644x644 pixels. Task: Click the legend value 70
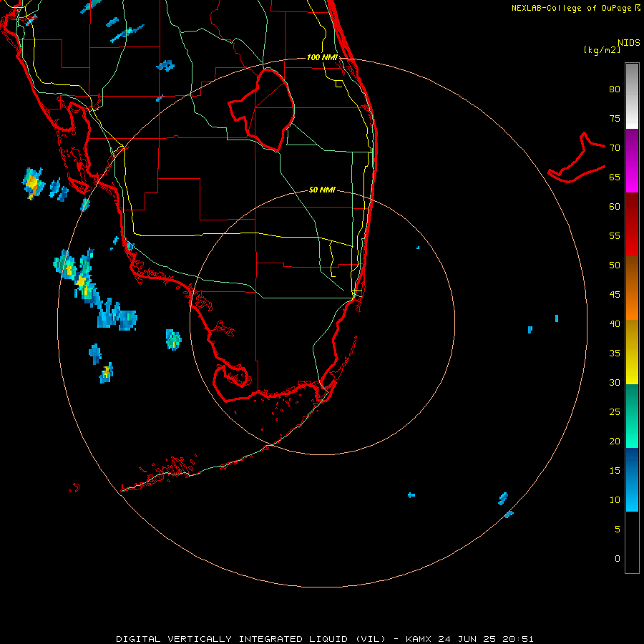[615, 148]
